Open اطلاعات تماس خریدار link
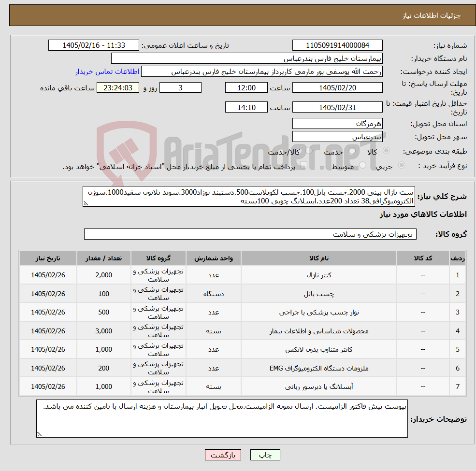 [107, 71]
